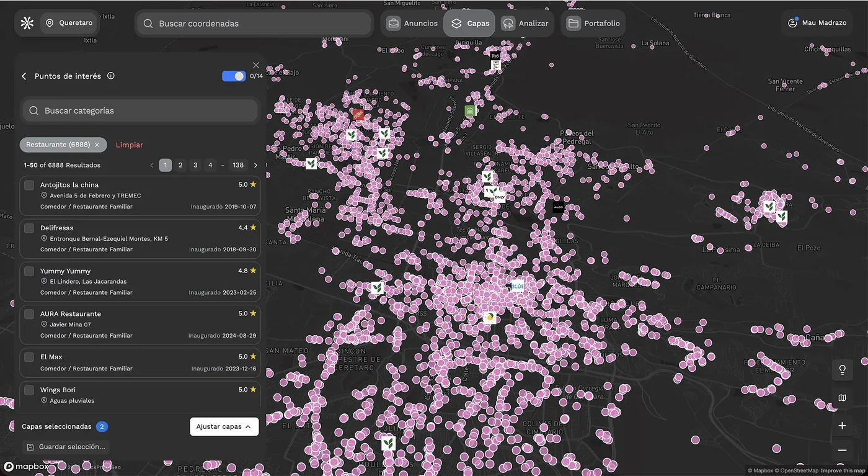868x476 pixels.
Task: Click Limpiar to clear filters
Action: point(130,145)
